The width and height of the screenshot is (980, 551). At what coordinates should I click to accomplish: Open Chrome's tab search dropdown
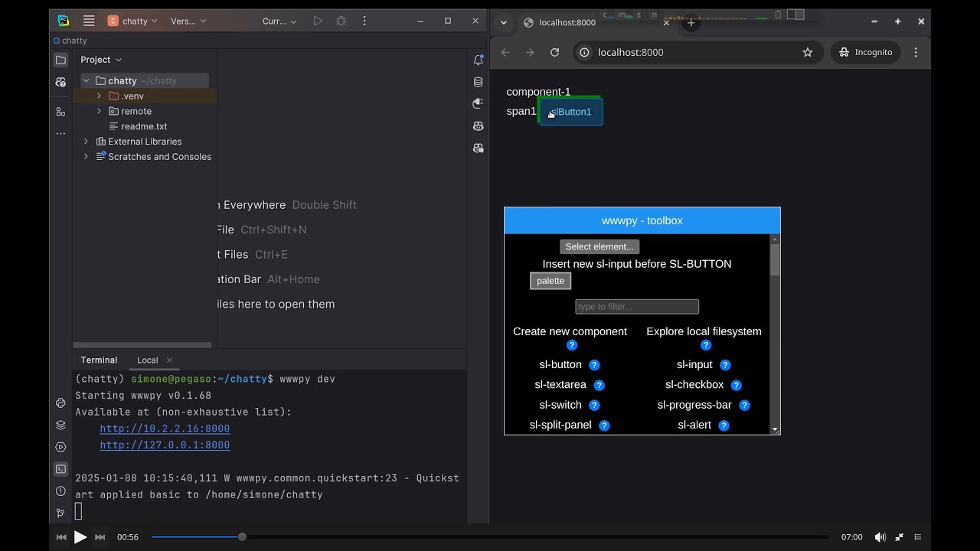(x=504, y=22)
